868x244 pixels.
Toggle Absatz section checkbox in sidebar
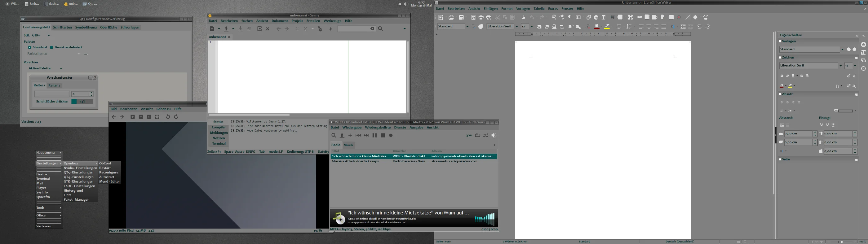click(780, 94)
